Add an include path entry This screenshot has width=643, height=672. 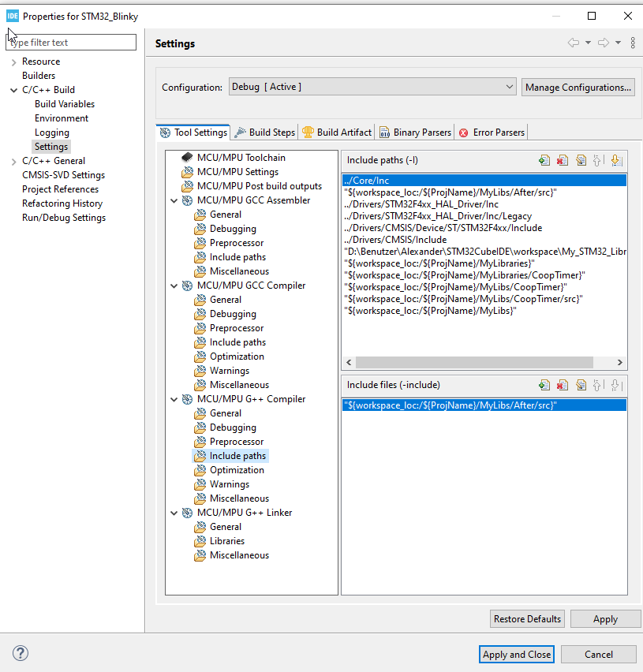(544, 160)
